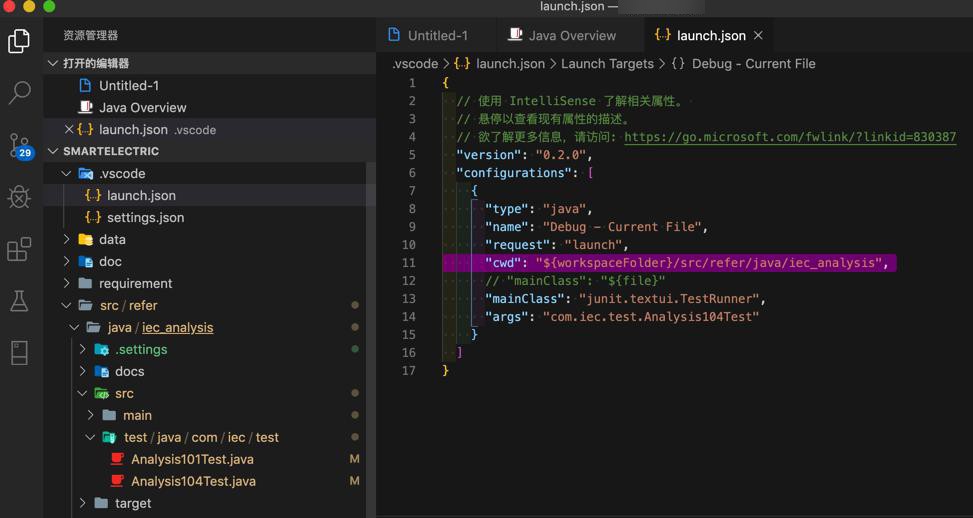Viewport: 973px width, 518px height.
Task: Place cursor on line 11 cwd entry
Action: [x=669, y=263]
